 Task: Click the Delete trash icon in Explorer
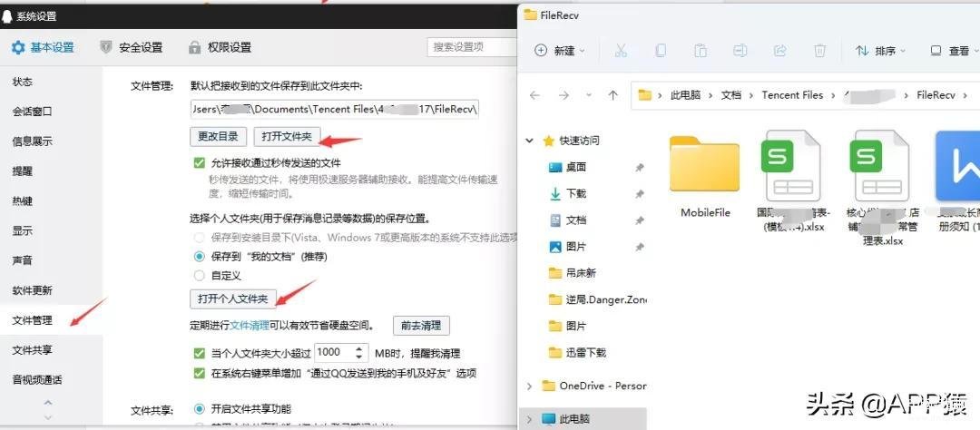click(x=820, y=51)
